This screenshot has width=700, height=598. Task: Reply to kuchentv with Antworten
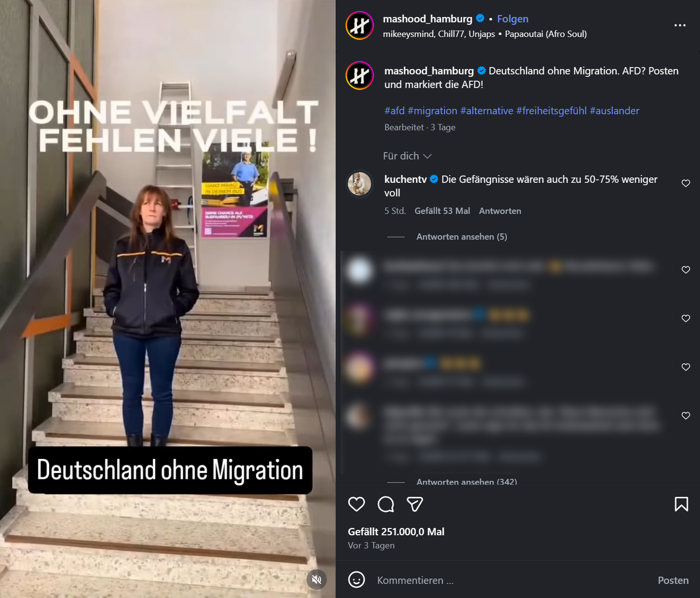(500, 211)
